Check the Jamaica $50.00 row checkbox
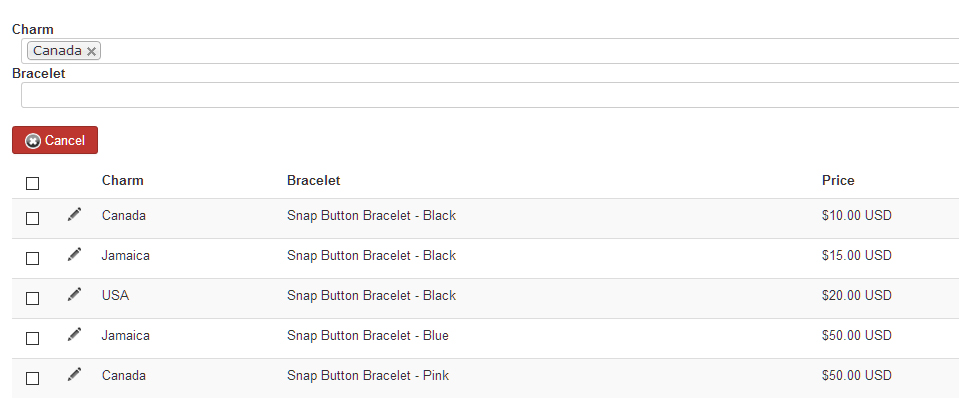 [x=32, y=338]
